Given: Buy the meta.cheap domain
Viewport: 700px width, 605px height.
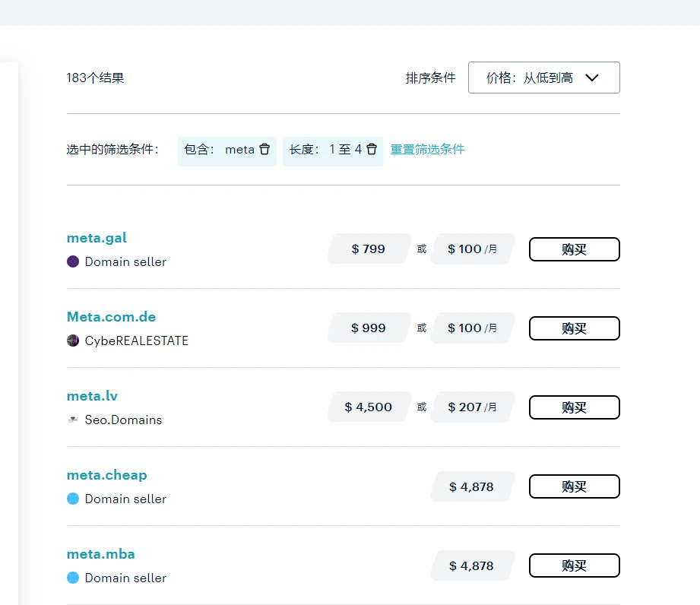Looking at the screenshot, I should (x=574, y=486).
